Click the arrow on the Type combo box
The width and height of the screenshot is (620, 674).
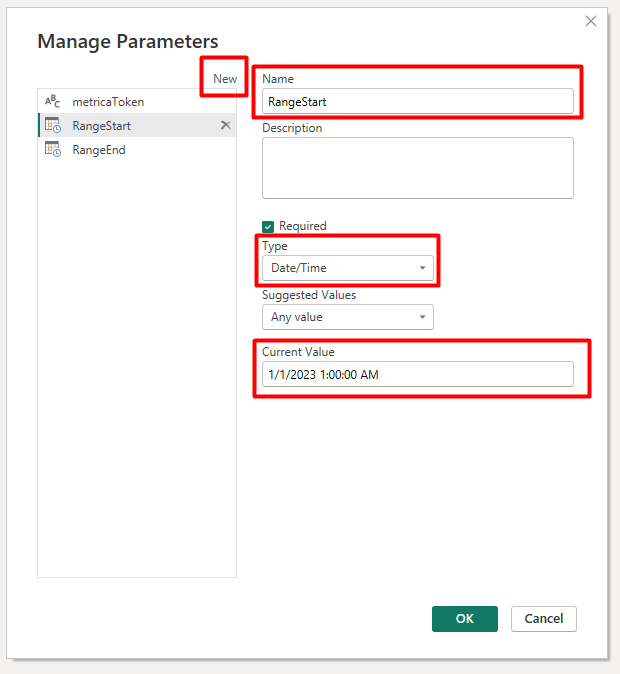tap(422, 268)
